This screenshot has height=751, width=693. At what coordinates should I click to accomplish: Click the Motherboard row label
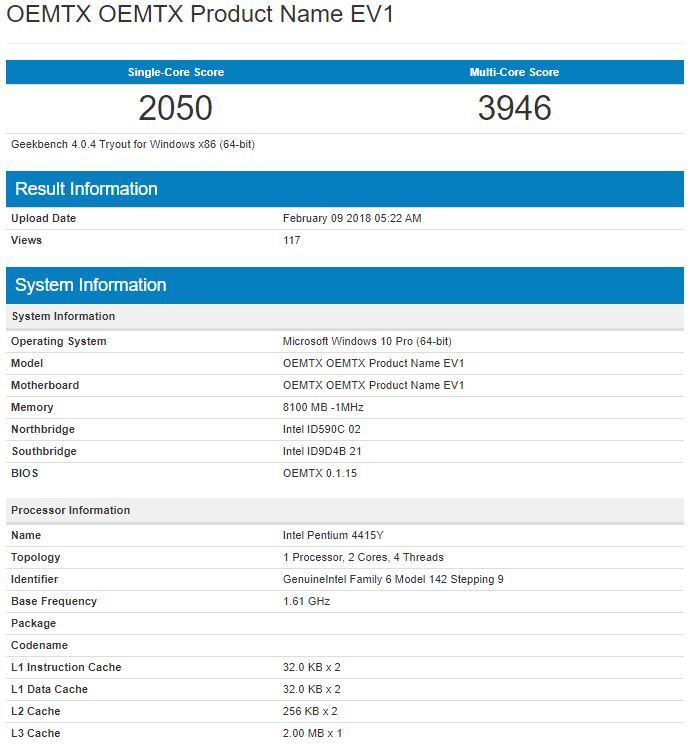point(45,386)
